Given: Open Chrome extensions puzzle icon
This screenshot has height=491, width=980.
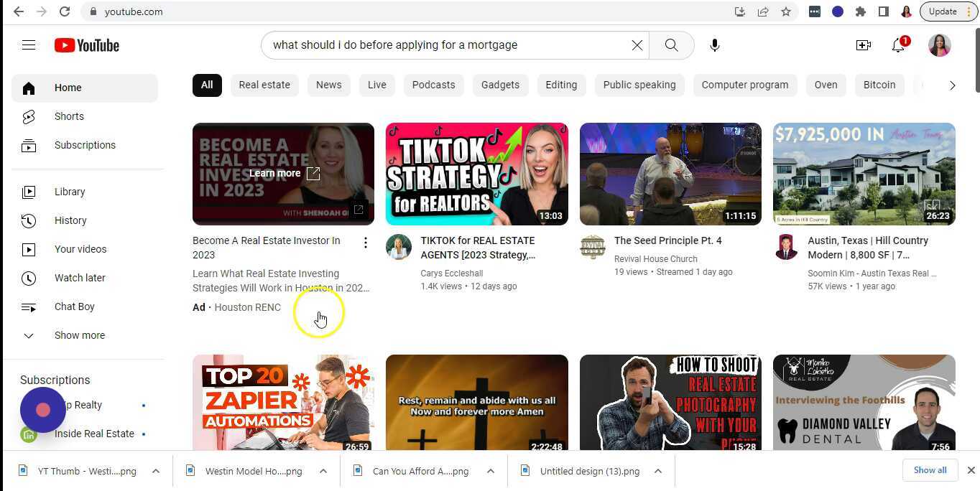Looking at the screenshot, I should (861, 11).
